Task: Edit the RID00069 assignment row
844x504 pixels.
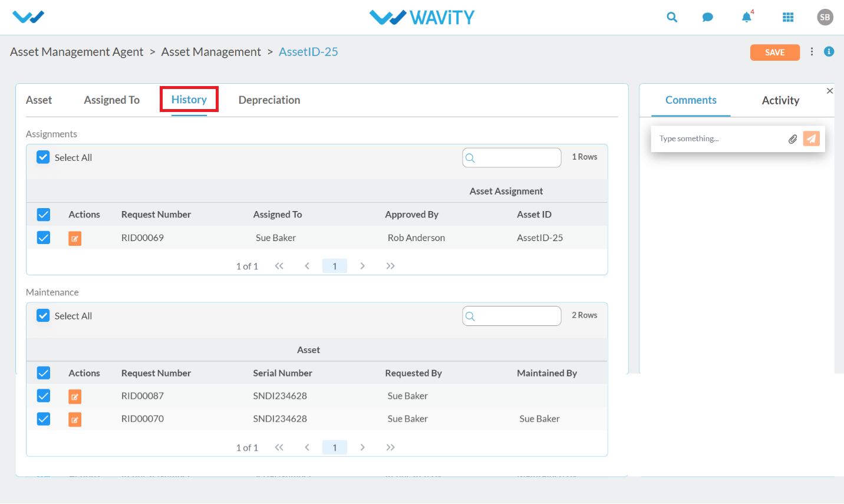Action: point(75,238)
